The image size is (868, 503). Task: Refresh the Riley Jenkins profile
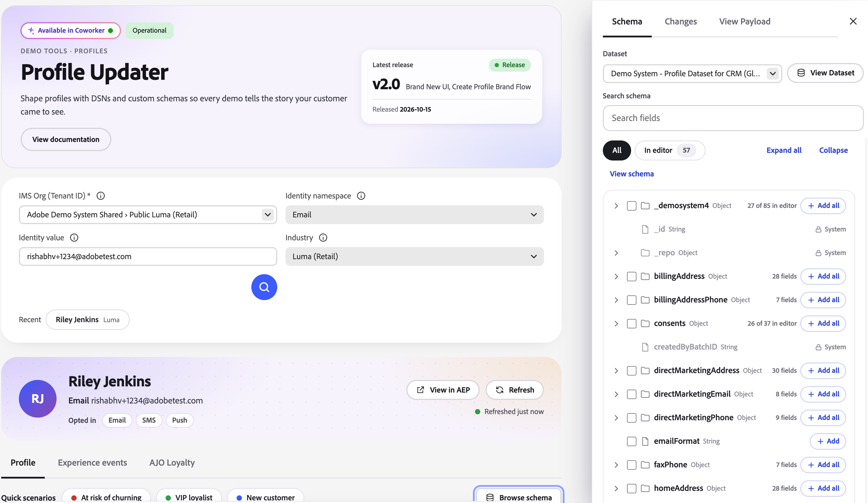click(515, 390)
